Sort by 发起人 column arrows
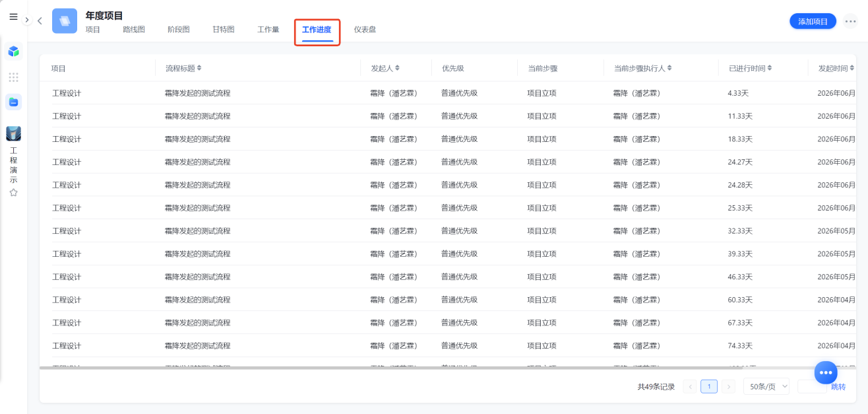This screenshot has width=868, height=414. pyautogui.click(x=397, y=68)
